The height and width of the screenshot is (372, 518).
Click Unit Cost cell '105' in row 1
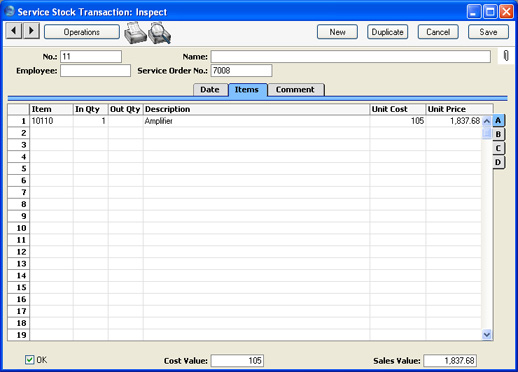(398, 121)
